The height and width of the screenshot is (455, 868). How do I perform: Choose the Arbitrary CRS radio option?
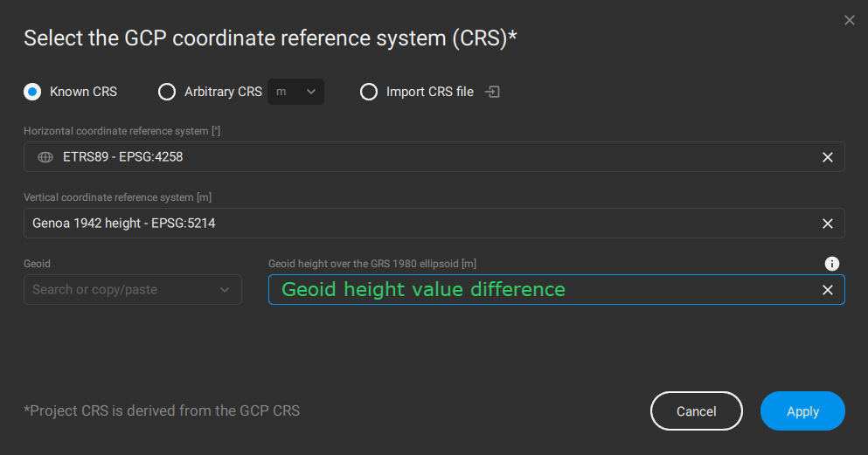(166, 92)
